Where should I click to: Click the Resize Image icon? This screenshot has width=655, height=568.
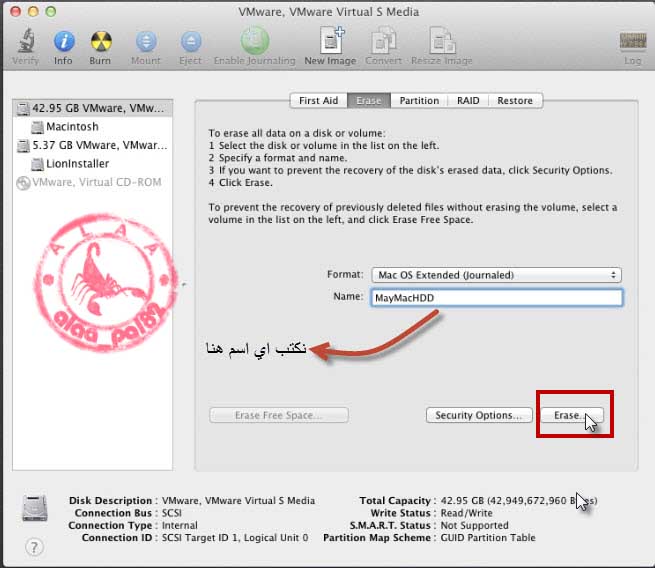(442, 41)
